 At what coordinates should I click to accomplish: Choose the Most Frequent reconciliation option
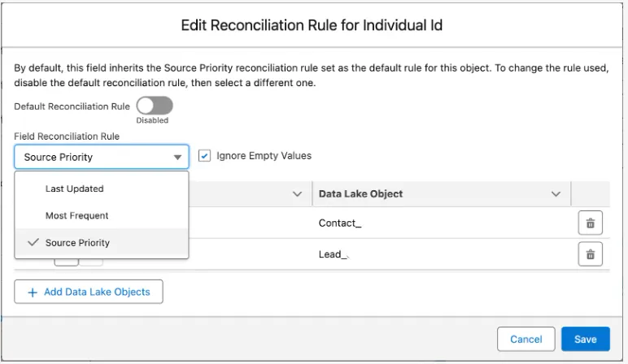tap(77, 216)
